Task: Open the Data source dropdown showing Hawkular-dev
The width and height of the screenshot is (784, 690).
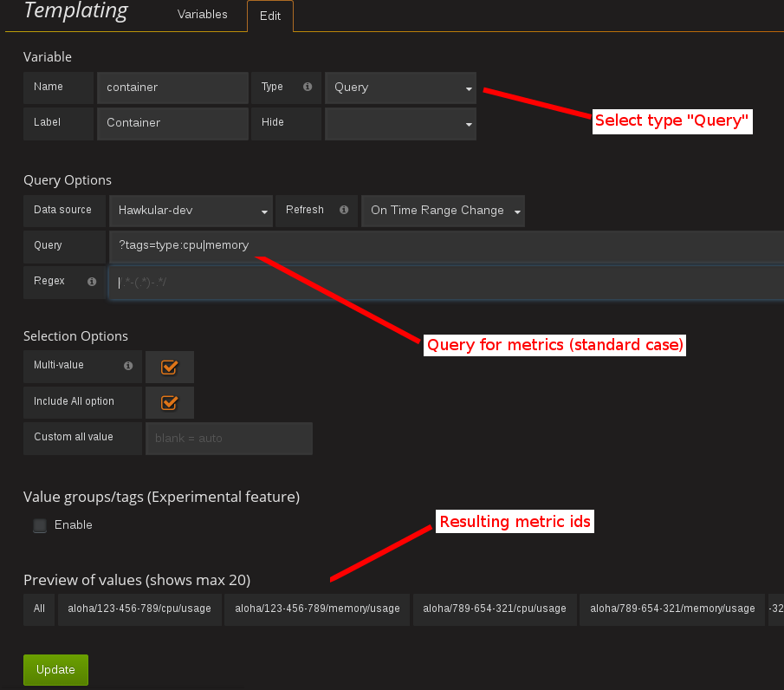Action: [191, 211]
